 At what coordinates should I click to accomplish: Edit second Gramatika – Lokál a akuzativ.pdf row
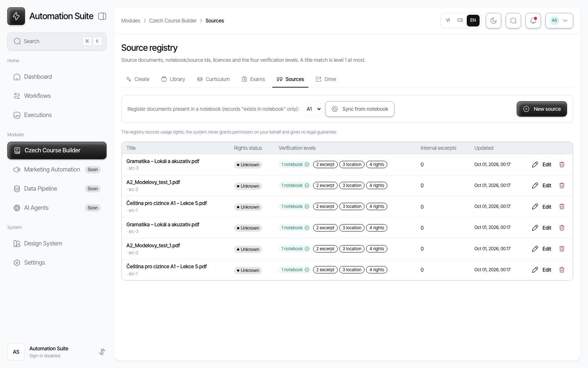[x=542, y=228]
